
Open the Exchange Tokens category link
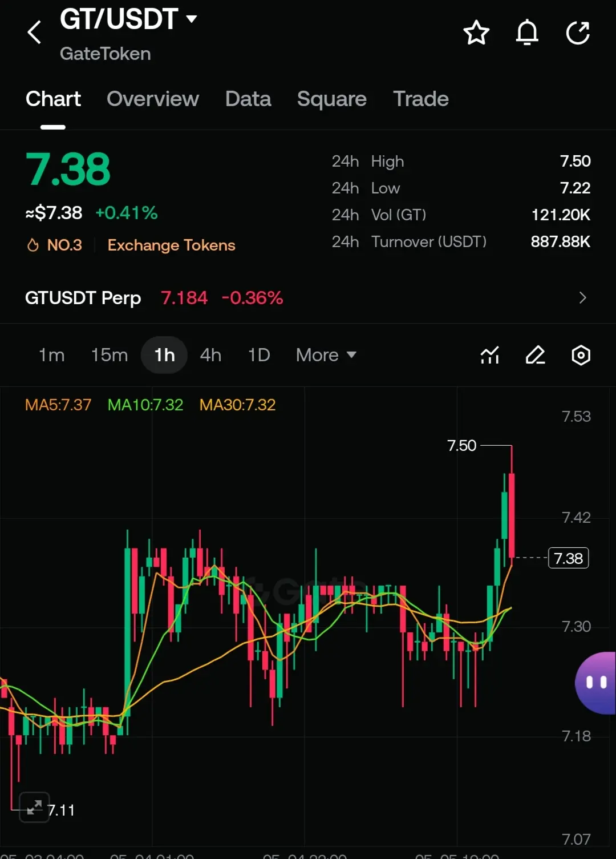[171, 245]
